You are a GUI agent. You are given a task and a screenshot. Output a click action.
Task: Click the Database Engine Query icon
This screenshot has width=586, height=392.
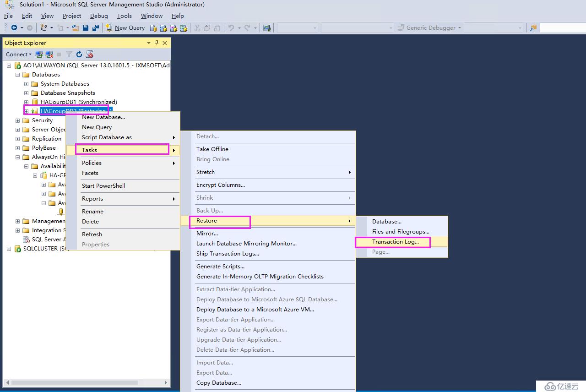point(153,28)
